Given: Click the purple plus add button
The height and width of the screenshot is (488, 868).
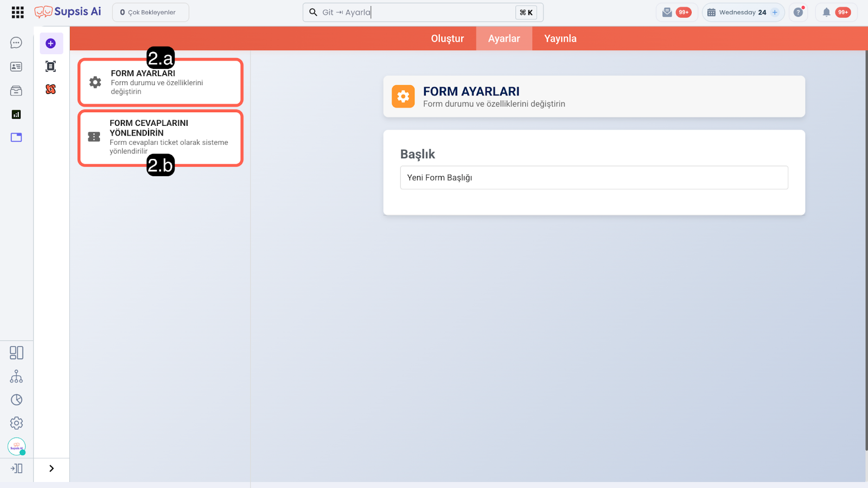Looking at the screenshot, I should click(51, 43).
